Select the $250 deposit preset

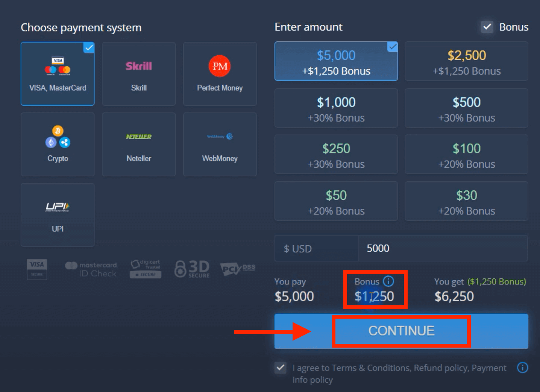(336, 154)
